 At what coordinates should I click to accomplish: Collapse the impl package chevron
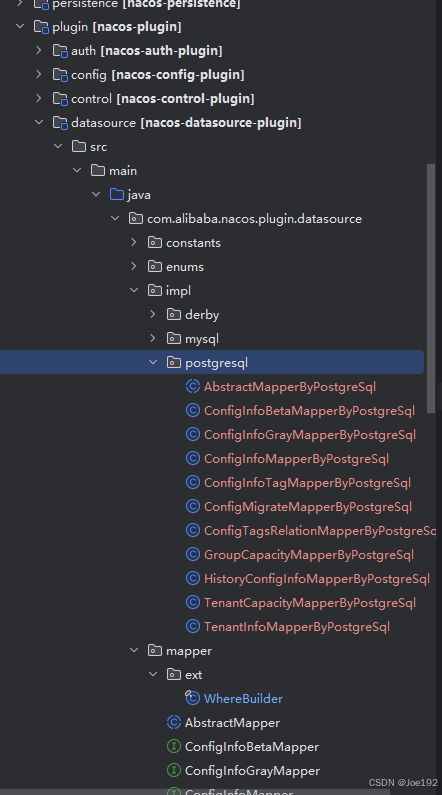point(134,291)
